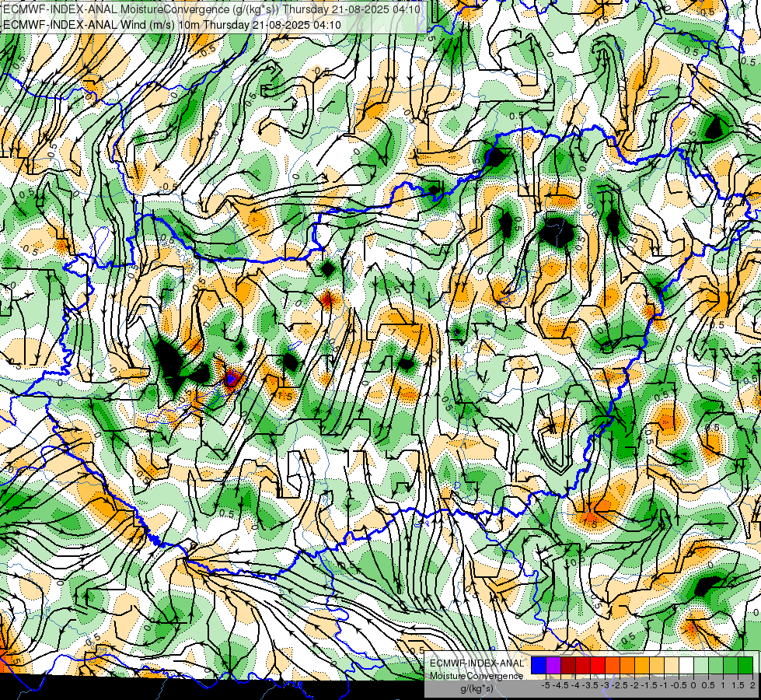Screen dimensions: 761x700
Task: Click the 'g/(kg*s)' unit label in legend
Action: coord(476,688)
